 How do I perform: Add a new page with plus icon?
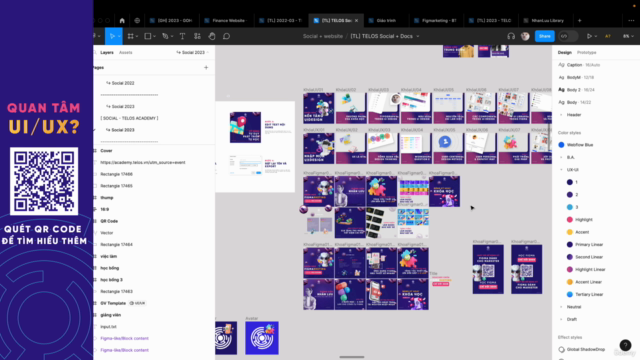coord(206,68)
